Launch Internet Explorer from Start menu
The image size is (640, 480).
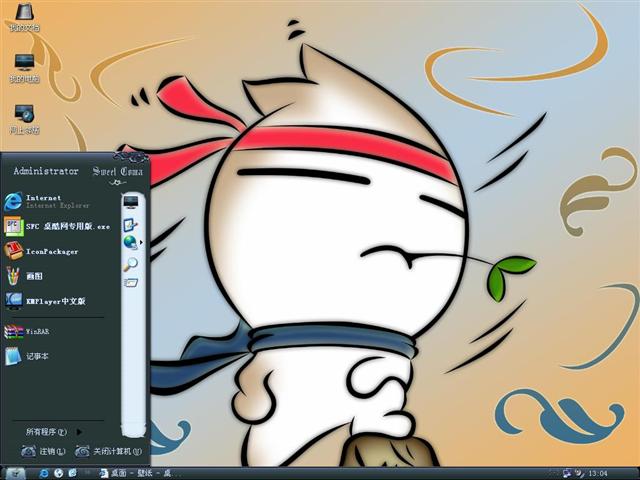pos(57,201)
